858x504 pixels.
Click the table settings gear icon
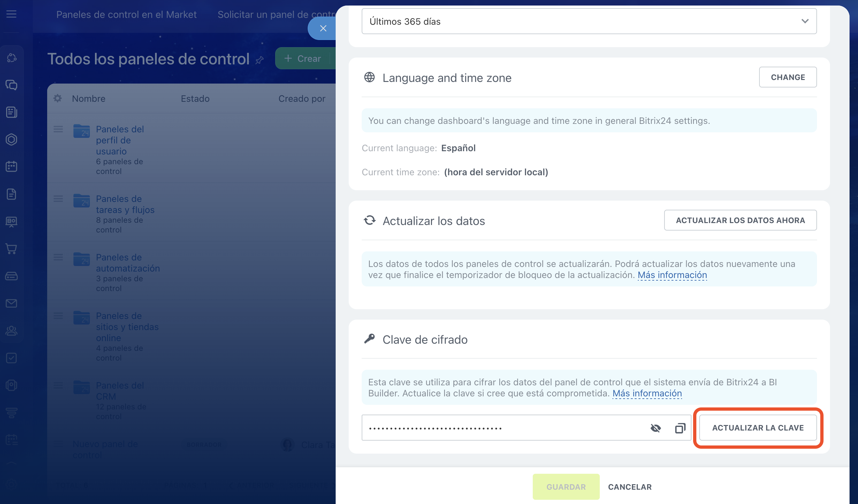58,98
